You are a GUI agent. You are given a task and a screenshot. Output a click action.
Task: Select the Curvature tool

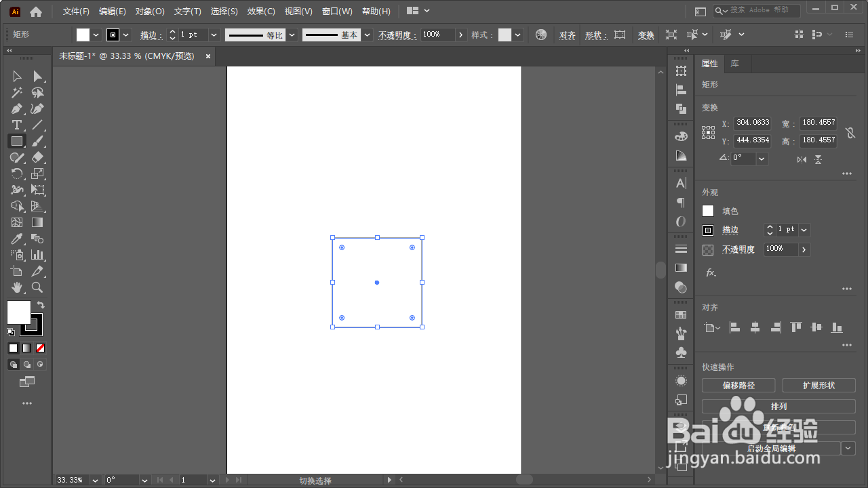[38, 109]
